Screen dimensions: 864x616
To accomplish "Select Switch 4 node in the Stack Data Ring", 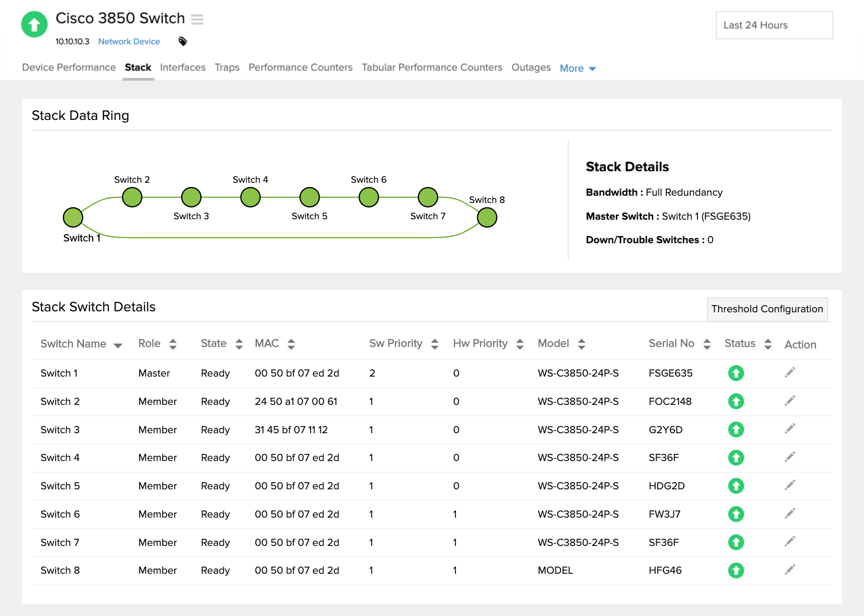I will click(250, 196).
